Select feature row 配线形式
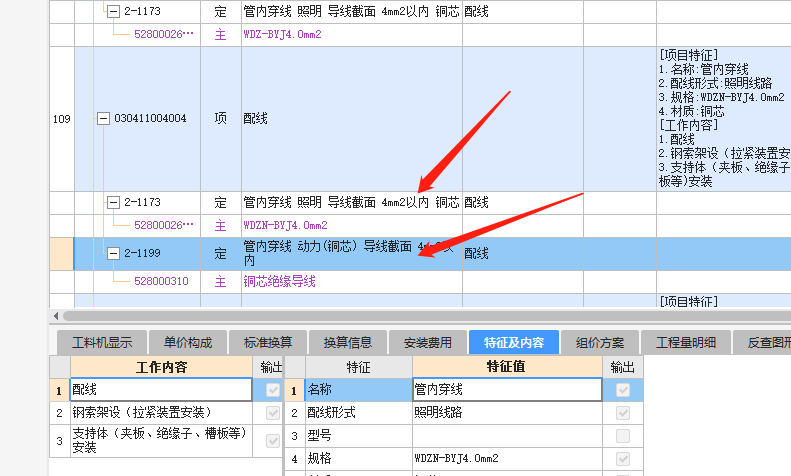The width and height of the screenshot is (791, 476). click(x=359, y=413)
